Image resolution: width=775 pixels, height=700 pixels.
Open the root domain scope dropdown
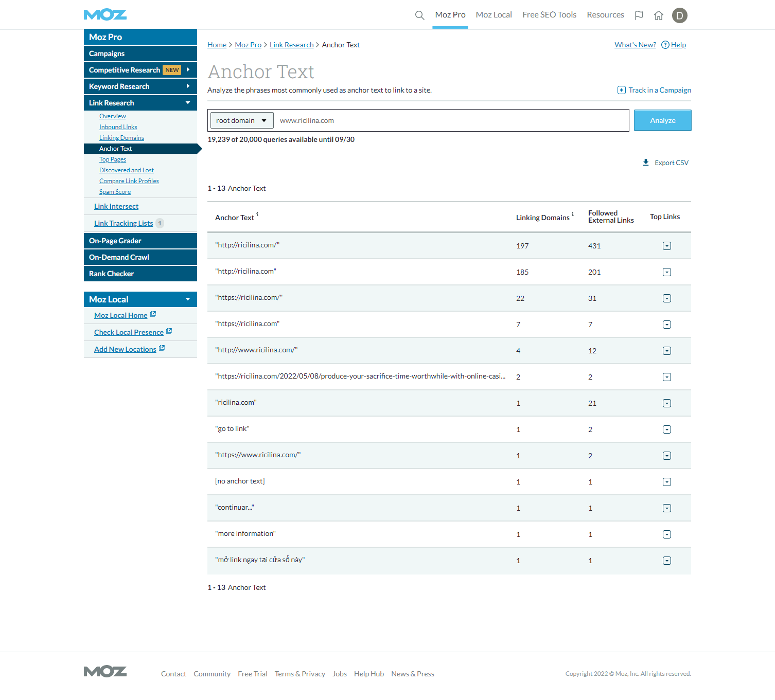242,120
